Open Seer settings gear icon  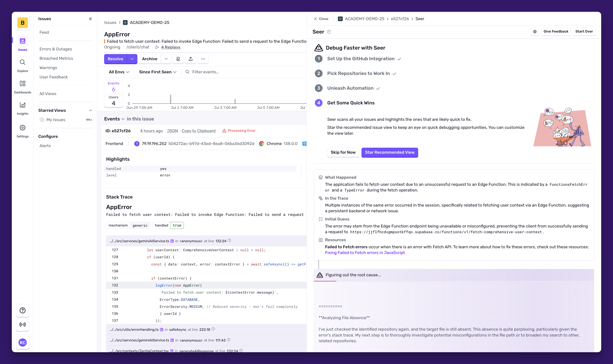point(535,32)
